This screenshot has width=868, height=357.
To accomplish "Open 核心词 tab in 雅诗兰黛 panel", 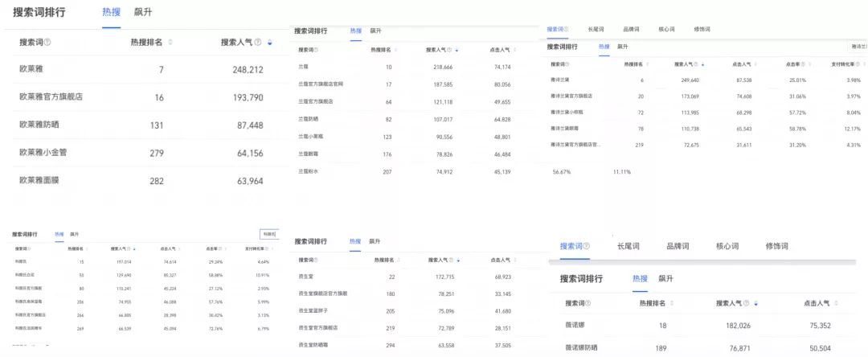I will [666, 29].
